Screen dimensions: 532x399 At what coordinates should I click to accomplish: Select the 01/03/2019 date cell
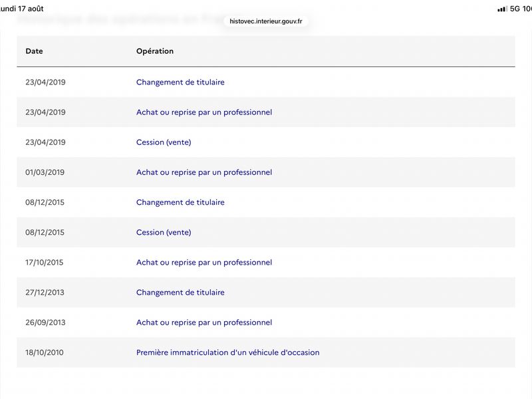pyautogui.click(x=45, y=172)
